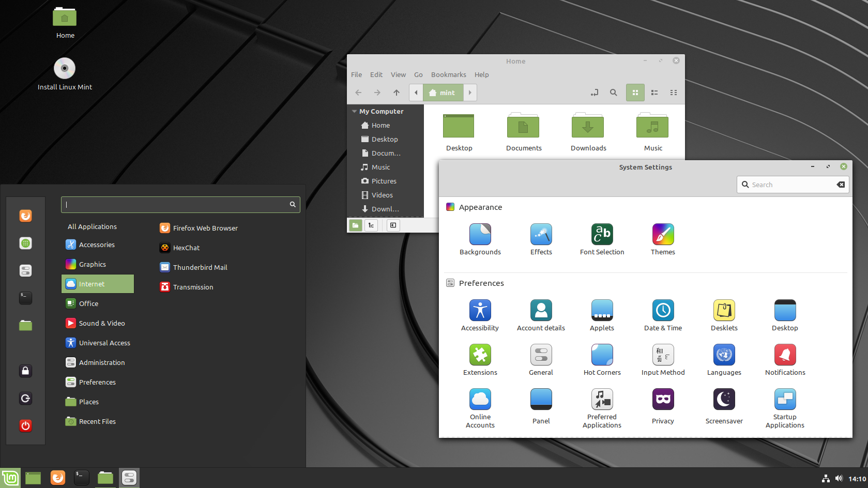Open Online Accounts settings

pyautogui.click(x=480, y=408)
